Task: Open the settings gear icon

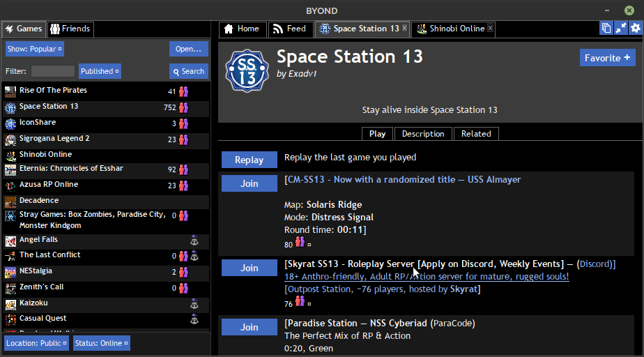Action: (x=636, y=28)
